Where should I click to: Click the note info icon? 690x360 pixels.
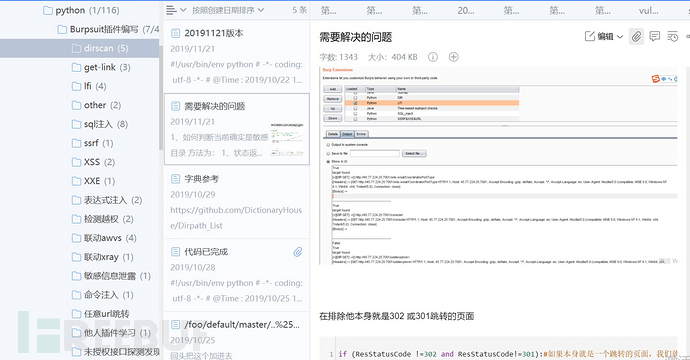pos(433,57)
